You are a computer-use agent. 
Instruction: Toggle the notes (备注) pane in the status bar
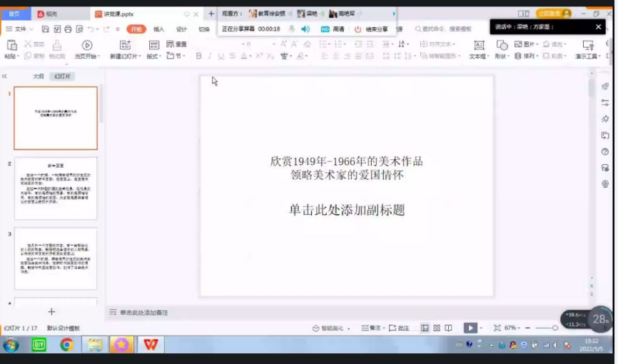pos(370,328)
